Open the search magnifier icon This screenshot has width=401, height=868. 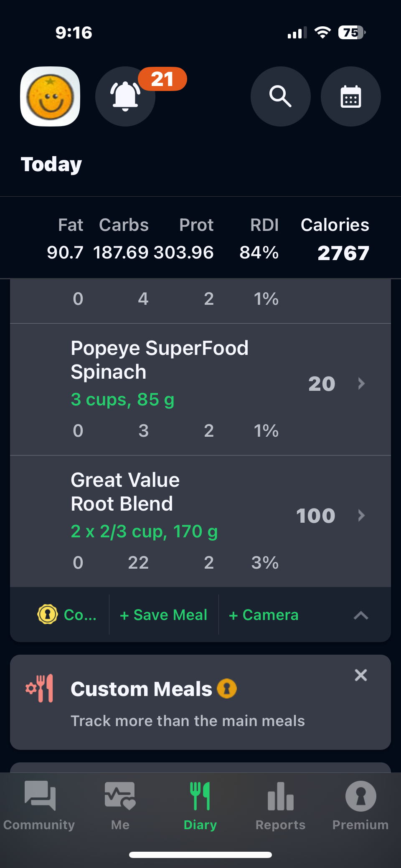[x=280, y=96]
